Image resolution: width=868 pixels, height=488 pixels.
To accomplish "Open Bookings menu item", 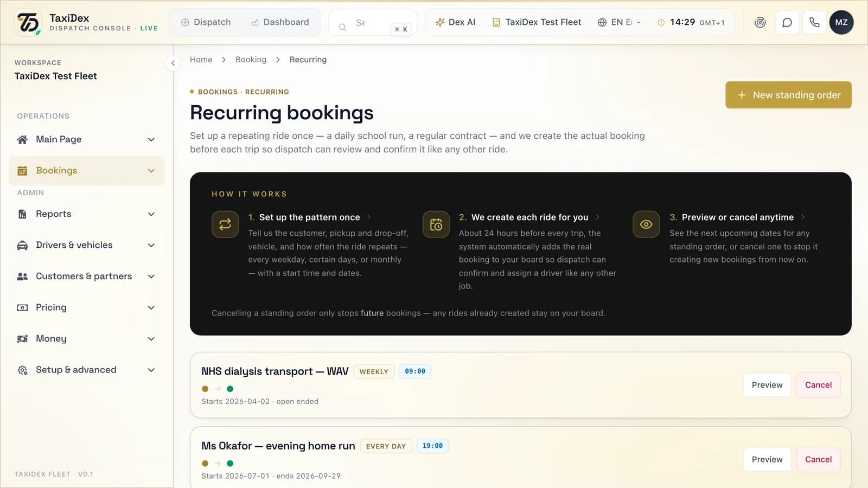I will pos(87,171).
